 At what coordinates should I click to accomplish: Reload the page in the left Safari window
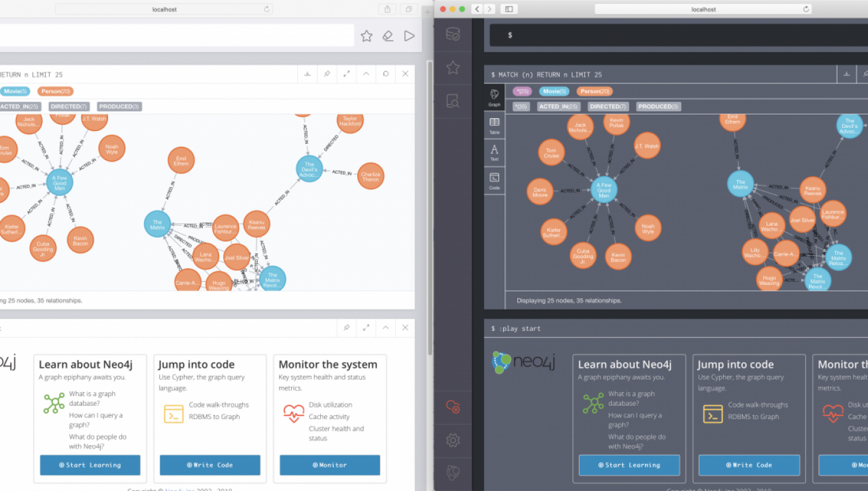(x=267, y=9)
